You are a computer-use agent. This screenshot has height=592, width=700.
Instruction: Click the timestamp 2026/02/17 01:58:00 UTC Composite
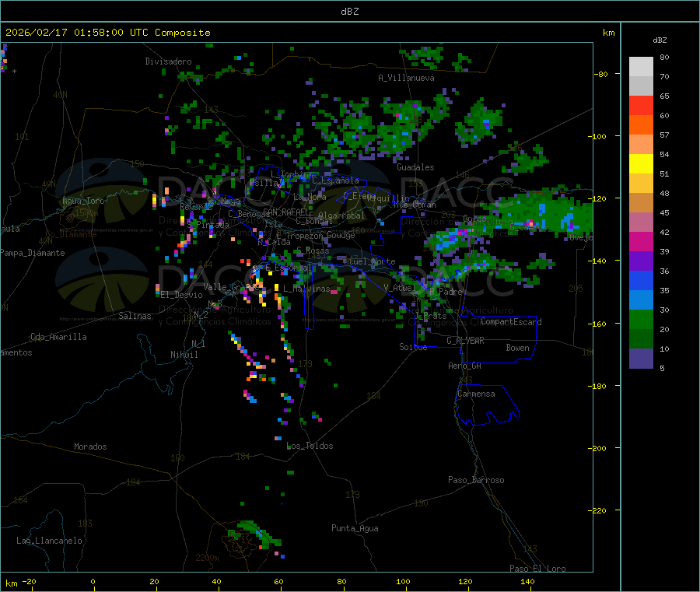(x=107, y=33)
